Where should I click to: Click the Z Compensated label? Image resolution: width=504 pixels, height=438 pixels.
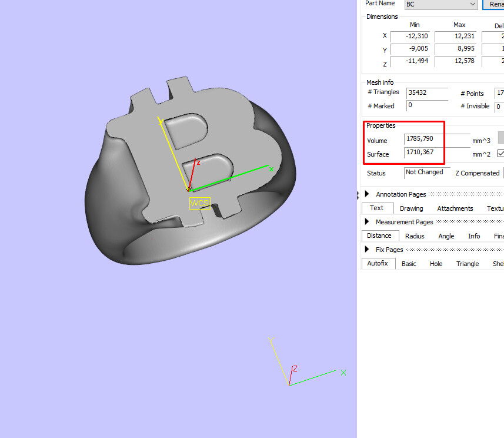(x=477, y=173)
